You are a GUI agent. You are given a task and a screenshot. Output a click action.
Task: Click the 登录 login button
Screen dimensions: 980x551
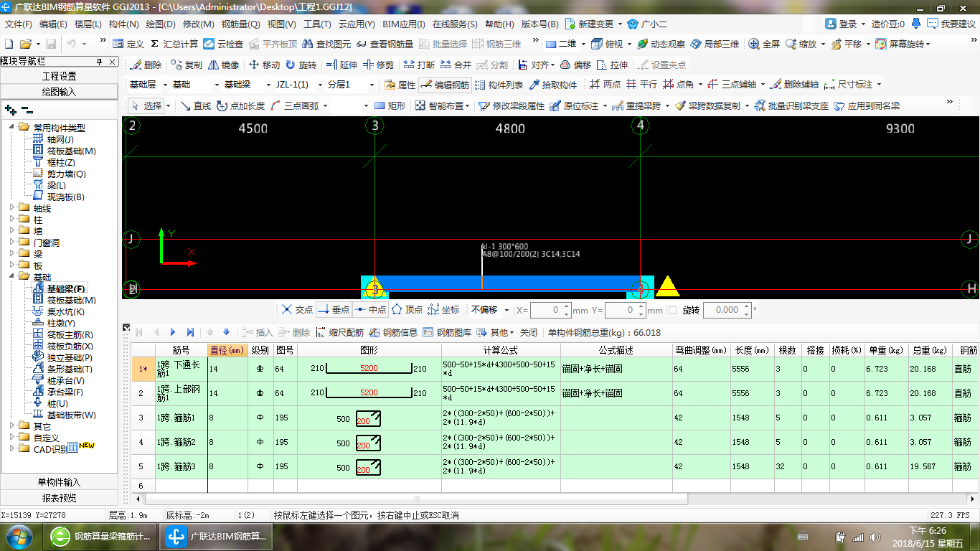click(841, 24)
